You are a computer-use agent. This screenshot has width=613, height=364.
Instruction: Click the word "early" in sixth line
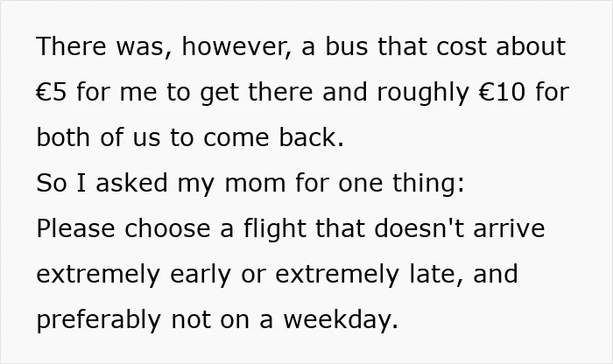click(x=201, y=275)
